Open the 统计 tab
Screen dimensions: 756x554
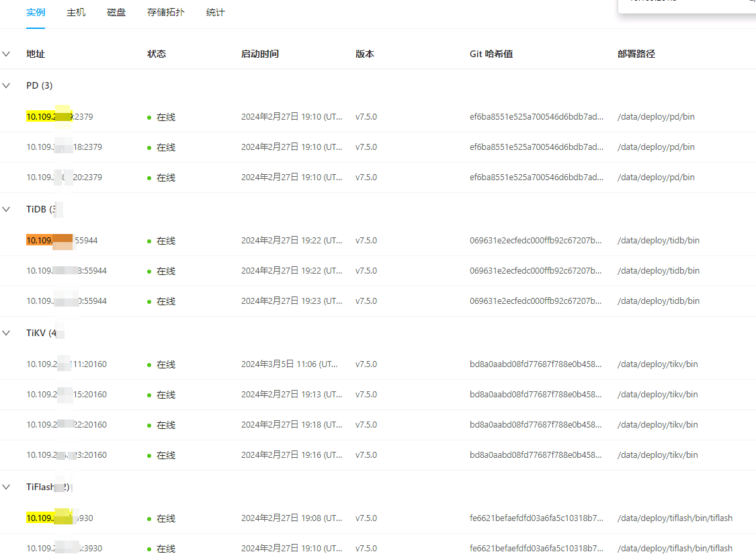point(216,13)
